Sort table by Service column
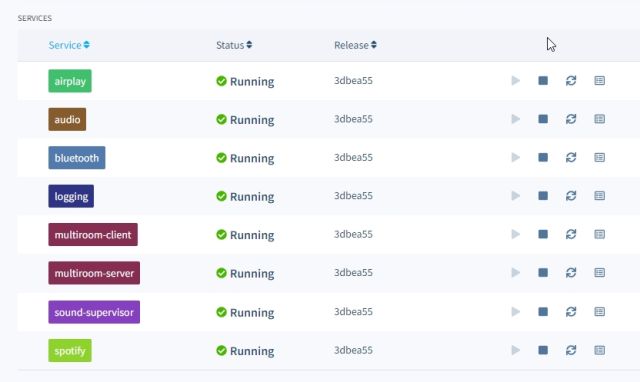 (69, 45)
